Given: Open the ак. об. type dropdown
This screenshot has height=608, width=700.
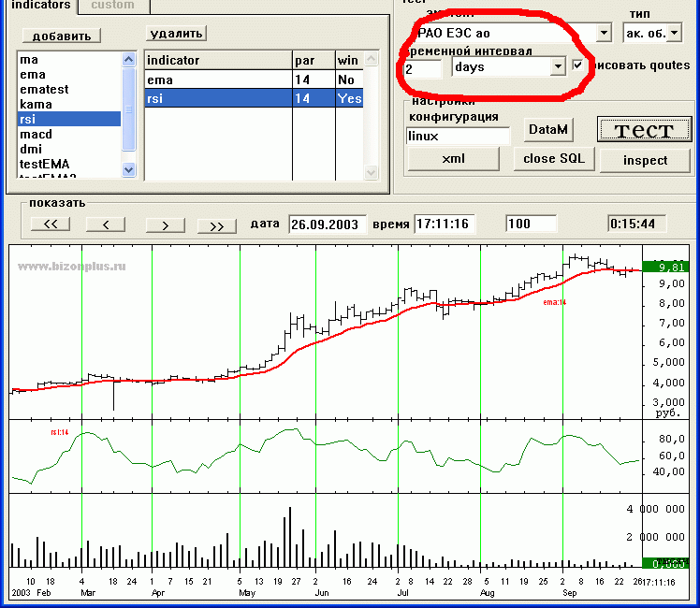Looking at the screenshot, I should pyautogui.click(x=674, y=33).
